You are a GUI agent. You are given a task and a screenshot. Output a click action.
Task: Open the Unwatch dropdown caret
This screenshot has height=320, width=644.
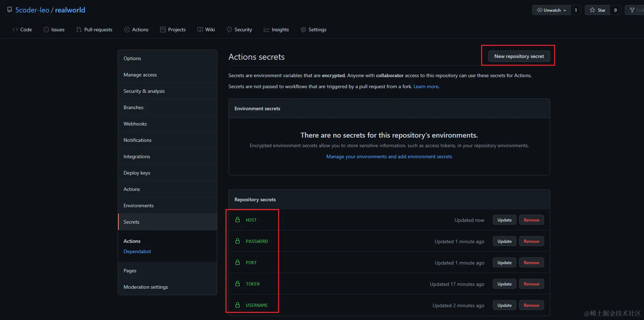[x=565, y=10]
